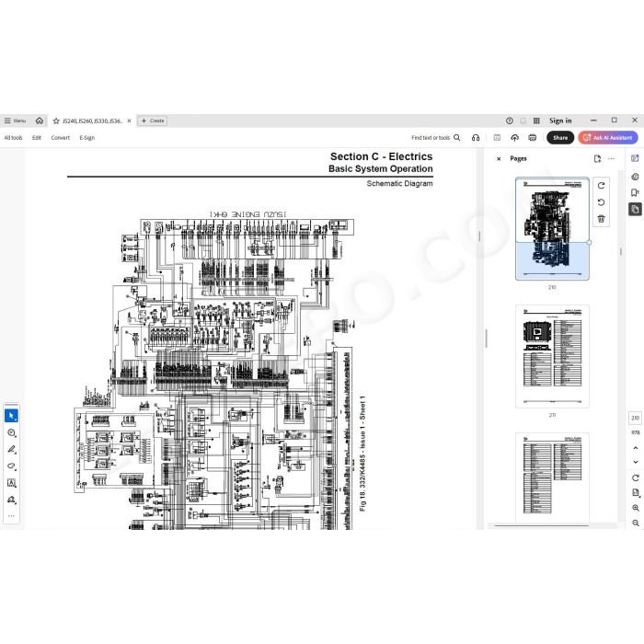Screen dimensions: 644x644
Task: Rotate page 210 clockwise
Action: coord(602,186)
